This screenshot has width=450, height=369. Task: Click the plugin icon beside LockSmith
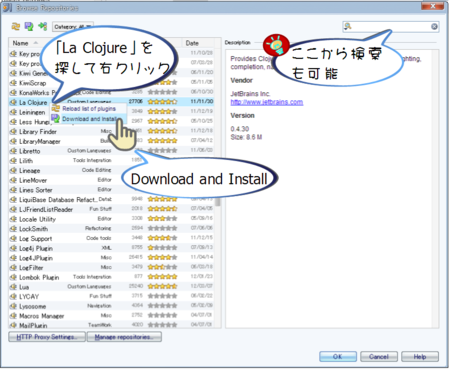pyautogui.click(x=13, y=228)
